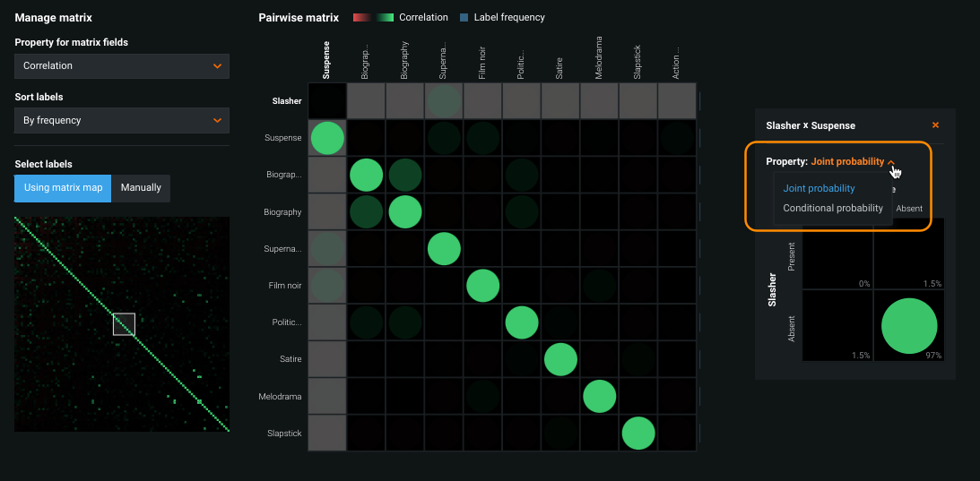Switch to Manually label selection
This screenshot has width=980, height=481.
point(141,188)
